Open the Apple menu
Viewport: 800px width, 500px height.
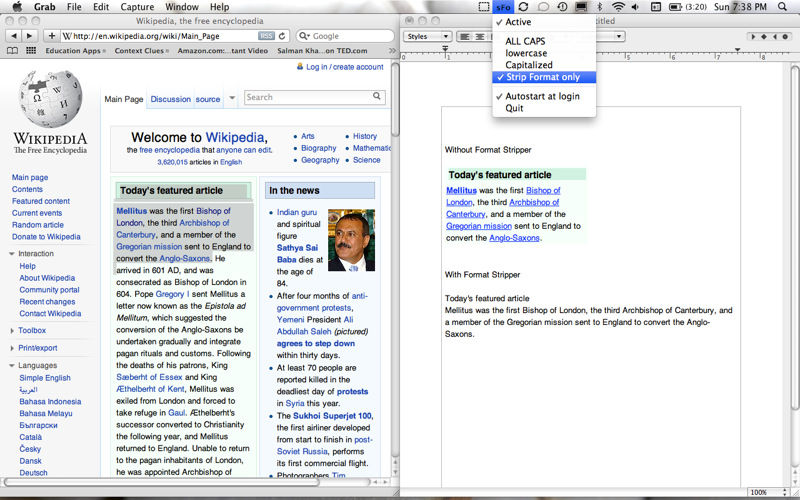17,7
